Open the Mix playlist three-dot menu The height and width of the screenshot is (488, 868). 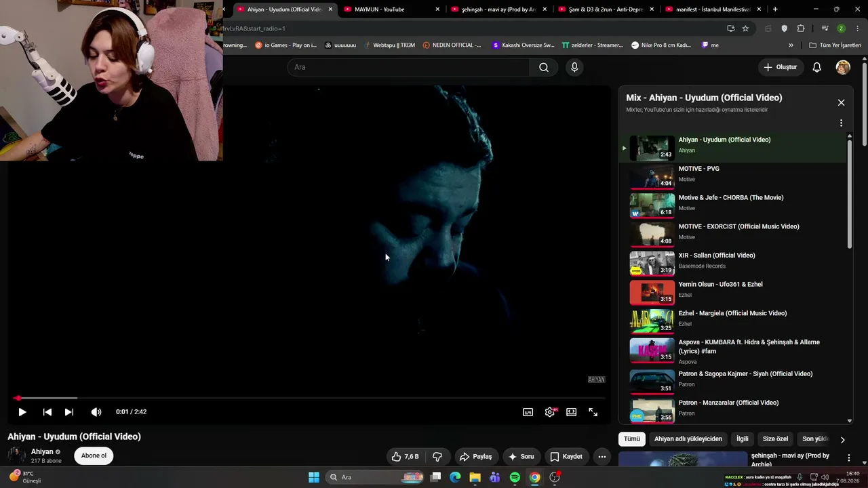tap(841, 123)
